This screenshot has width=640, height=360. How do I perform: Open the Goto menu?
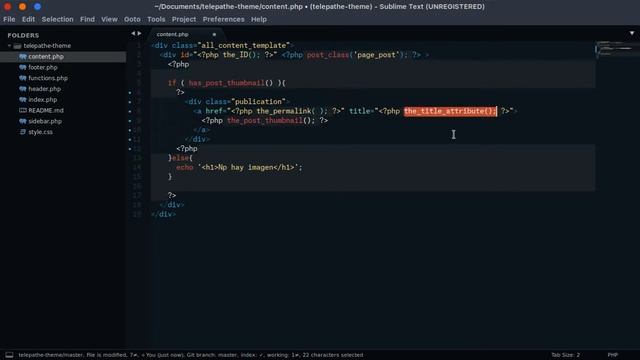tap(132, 19)
